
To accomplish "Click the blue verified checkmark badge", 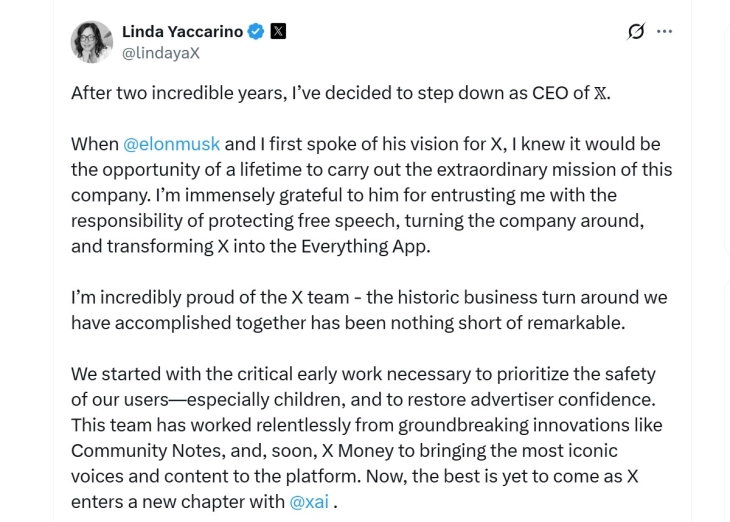I will tap(256, 31).
